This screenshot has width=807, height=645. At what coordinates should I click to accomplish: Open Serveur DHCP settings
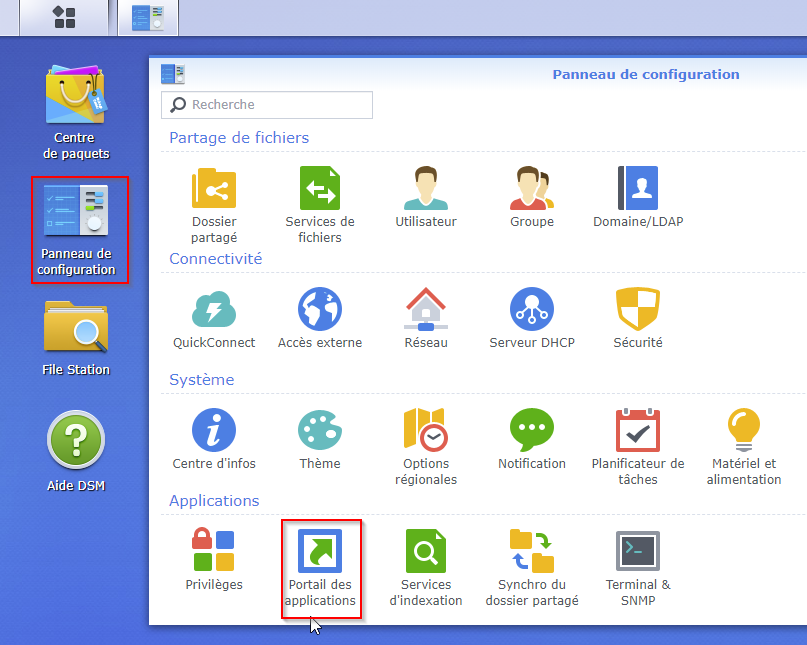[x=532, y=318]
